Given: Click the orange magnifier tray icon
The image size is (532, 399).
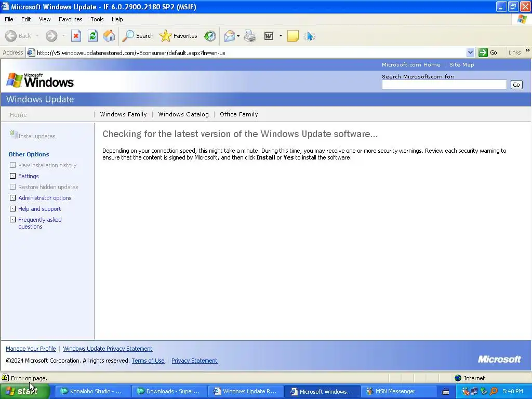Looking at the screenshot, I should tap(494, 391).
